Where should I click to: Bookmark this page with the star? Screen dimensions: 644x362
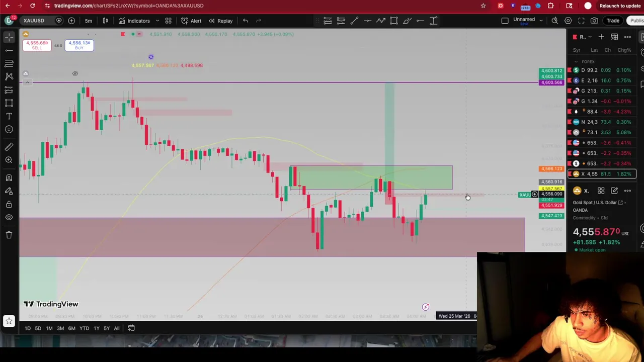click(x=484, y=6)
